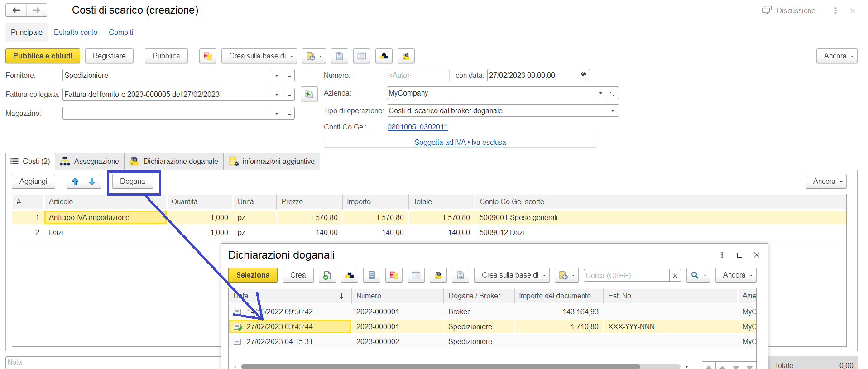This screenshot has height=369, width=868.
Task: Clear the Cerca search field with the X
Action: point(675,275)
